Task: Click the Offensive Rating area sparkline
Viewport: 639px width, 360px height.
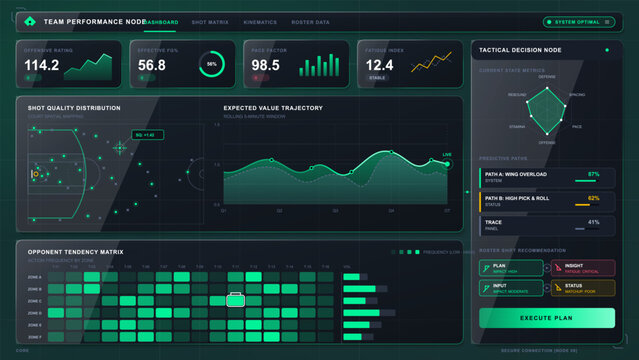Action: pos(88,67)
